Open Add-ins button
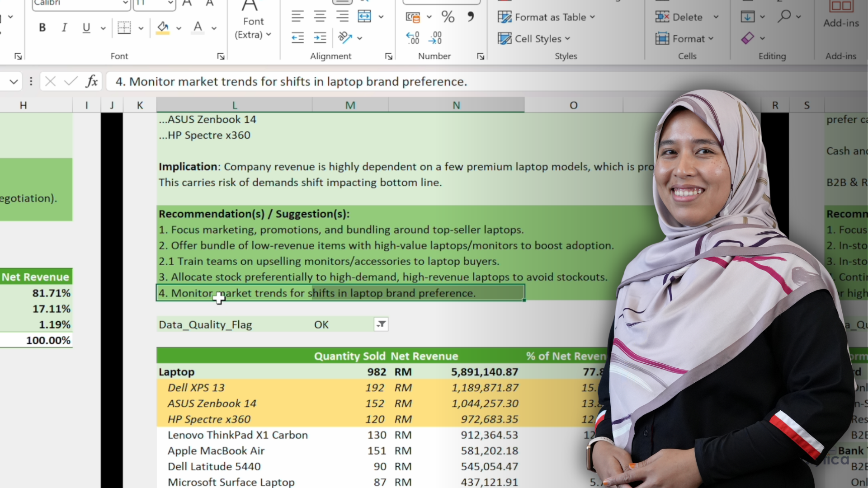This screenshot has height=488, width=868. (841, 14)
